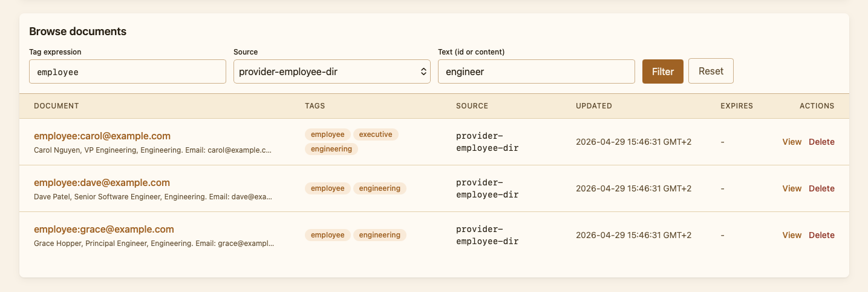Select the employee tag in Carol's row
The width and height of the screenshot is (868, 292).
point(328,134)
